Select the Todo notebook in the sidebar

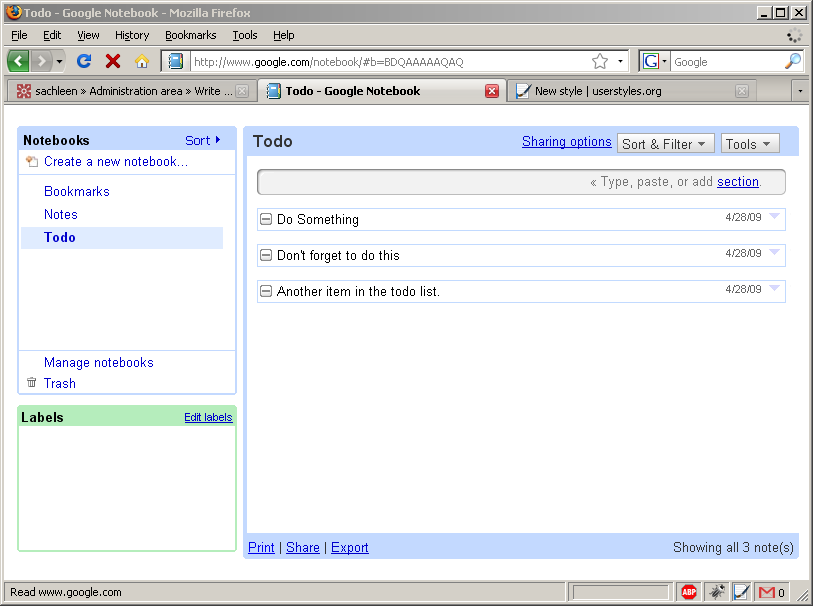coord(122,237)
